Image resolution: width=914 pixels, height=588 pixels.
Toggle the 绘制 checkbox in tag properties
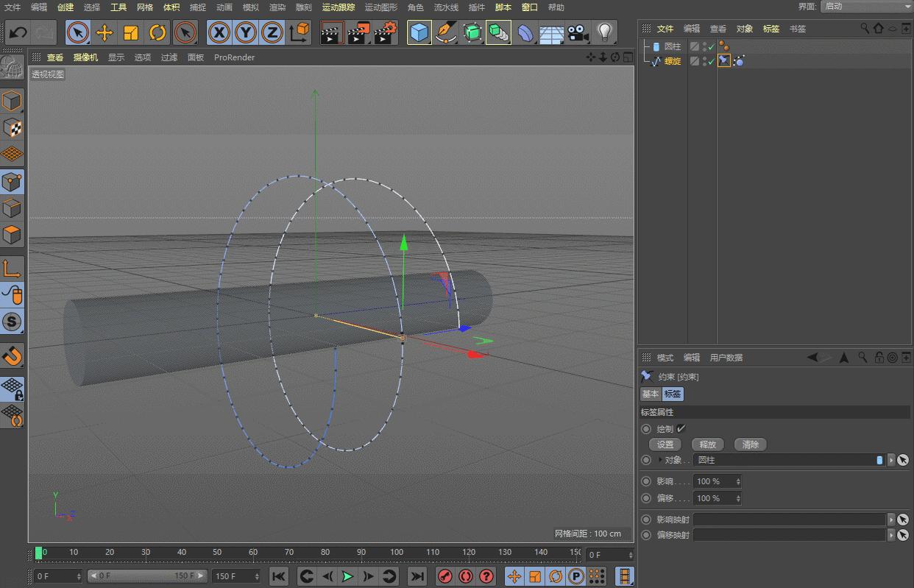(x=681, y=428)
